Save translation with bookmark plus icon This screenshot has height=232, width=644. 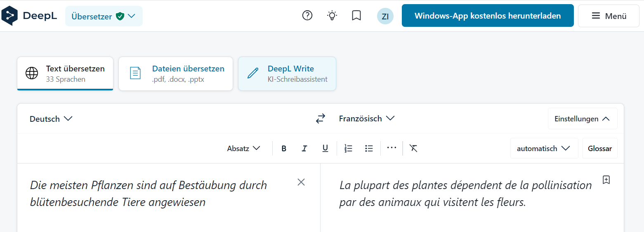(x=606, y=180)
